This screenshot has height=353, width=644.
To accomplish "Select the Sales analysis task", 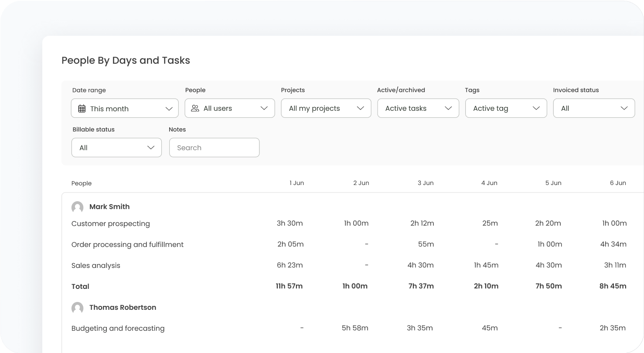I will 96,265.
